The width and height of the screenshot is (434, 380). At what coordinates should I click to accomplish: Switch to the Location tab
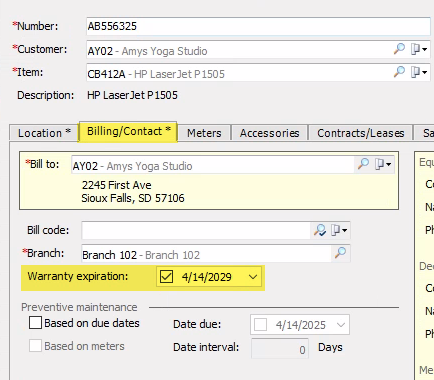(44, 133)
